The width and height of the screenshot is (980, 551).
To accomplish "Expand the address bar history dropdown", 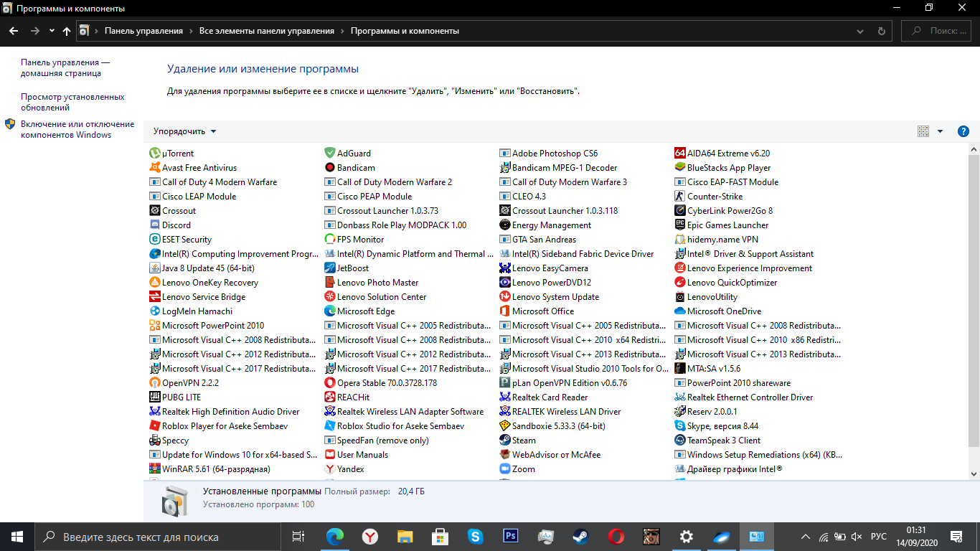I will pyautogui.click(x=860, y=31).
